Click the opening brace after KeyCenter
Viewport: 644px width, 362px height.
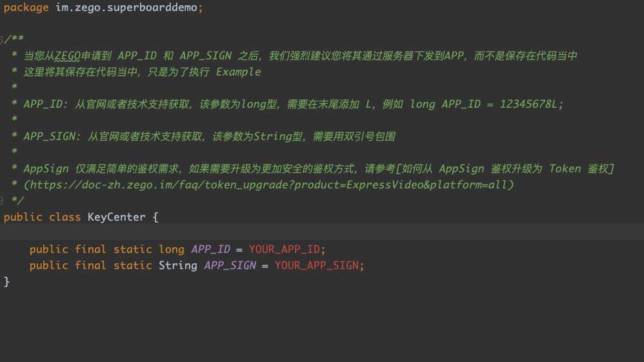pos(156,217)
